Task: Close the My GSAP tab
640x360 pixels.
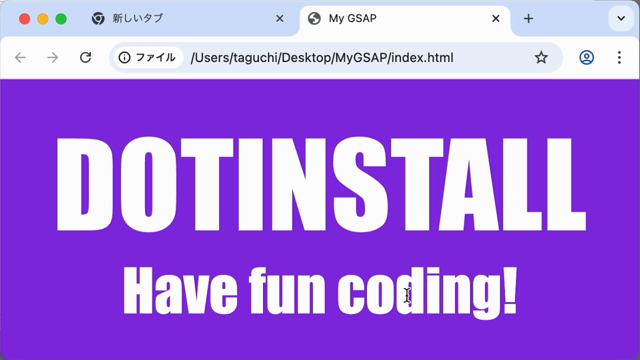Action: 496,18
